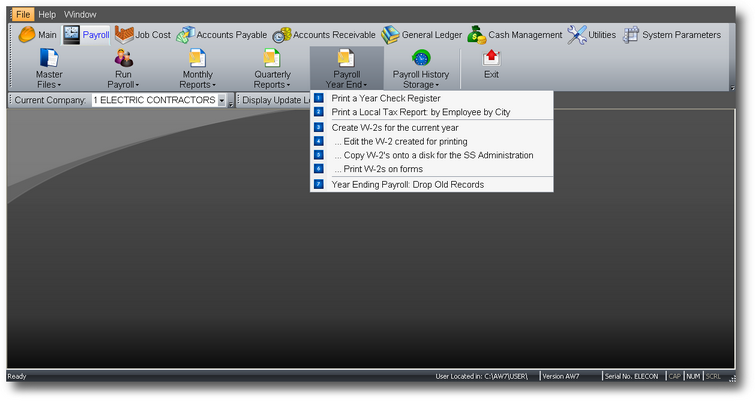This screenshot has height=401, width=755.
Task: Open the Current Company combo box arrow
Action: click(x=221, y=100)
